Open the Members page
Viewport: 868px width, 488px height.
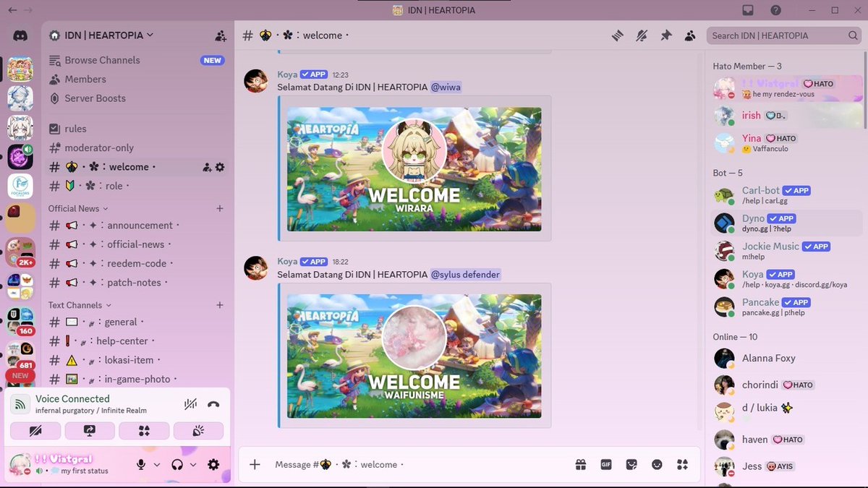click(136, 80)
